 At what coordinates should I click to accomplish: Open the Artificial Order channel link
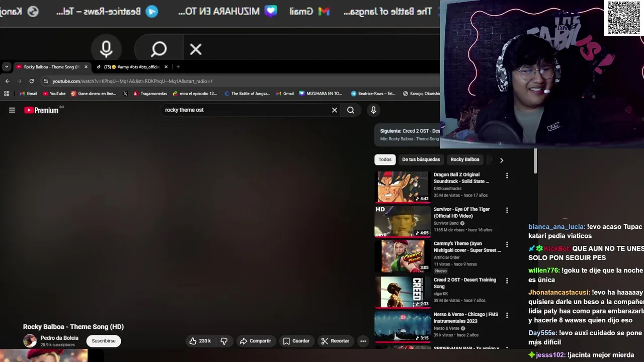(447, 257)
